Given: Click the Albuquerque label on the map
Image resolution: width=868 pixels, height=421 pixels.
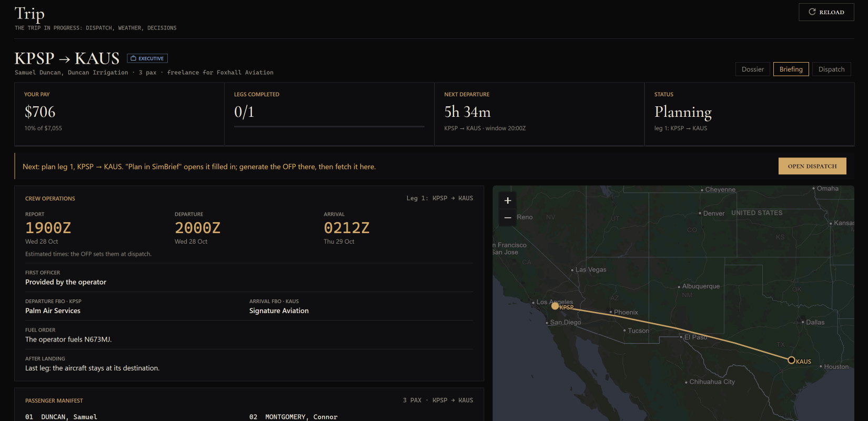Looking at the screenshot, I should (x=701, y=286).
